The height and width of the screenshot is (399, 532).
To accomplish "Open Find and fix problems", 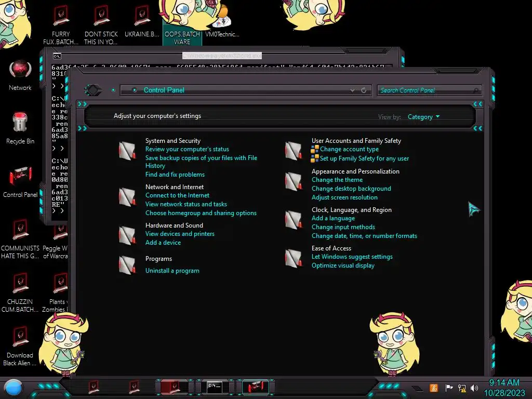I will (175, 175).
